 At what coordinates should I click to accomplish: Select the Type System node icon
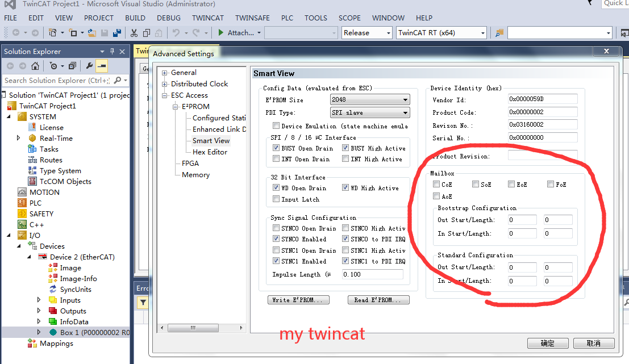pyautogui.click(x=32, y=171)
